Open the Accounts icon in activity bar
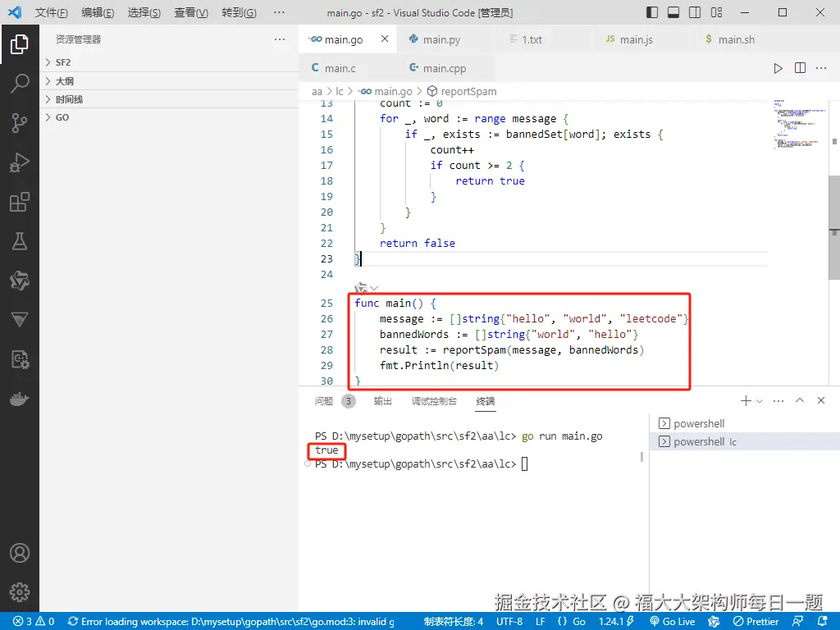Image resolution: width=840 pixels, height=630 pixels. pyautogui.click(x=20, y=553)
